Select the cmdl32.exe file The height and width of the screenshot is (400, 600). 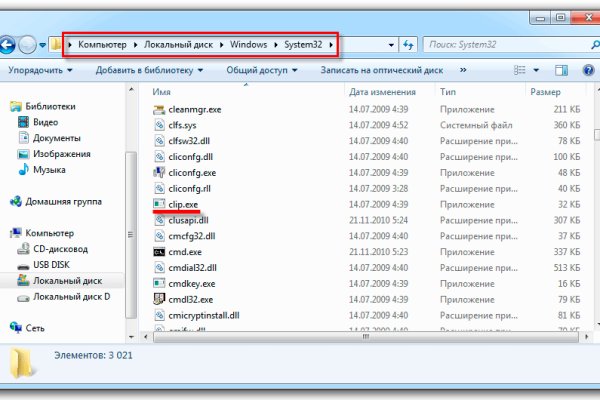click(x=160, y=299)
